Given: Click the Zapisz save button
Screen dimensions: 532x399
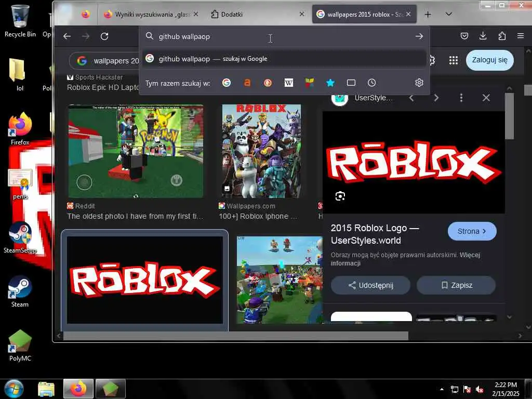Looking at the screenshot, I should (x=456, y=285).
